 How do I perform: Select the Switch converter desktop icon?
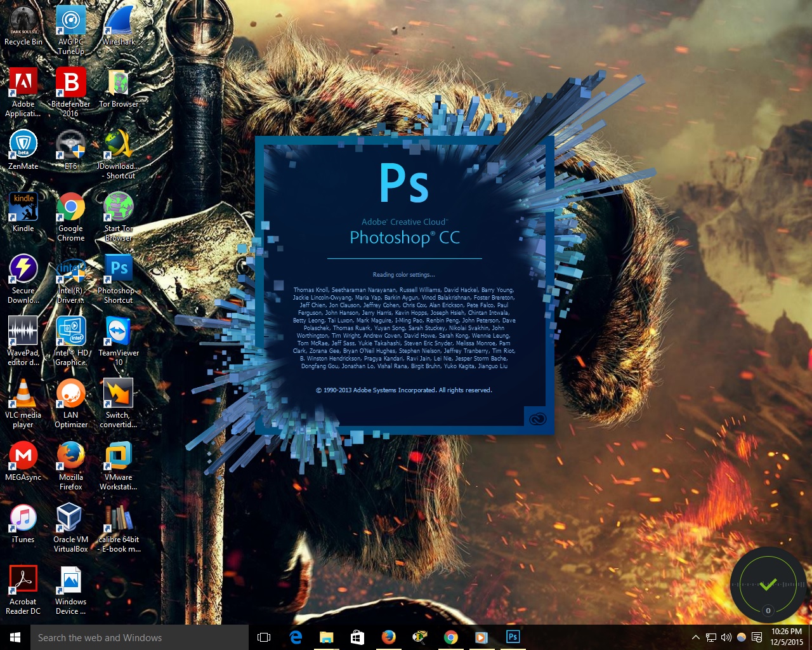point(119,404)
